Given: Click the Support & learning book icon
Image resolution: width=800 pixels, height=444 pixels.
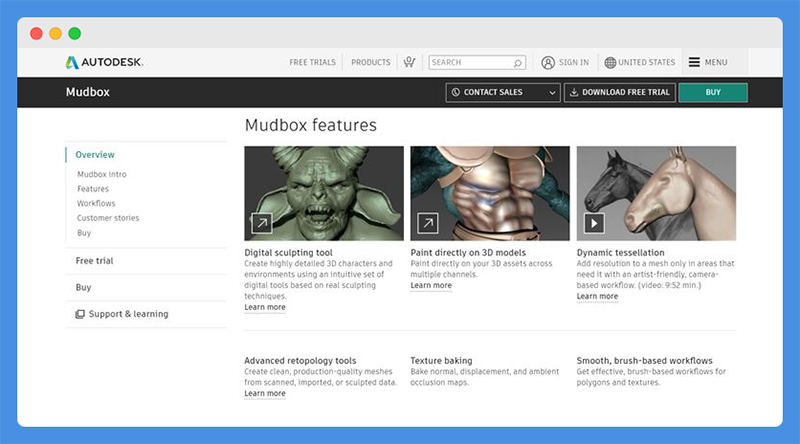Looking at the screenshot, I should 80,314.
